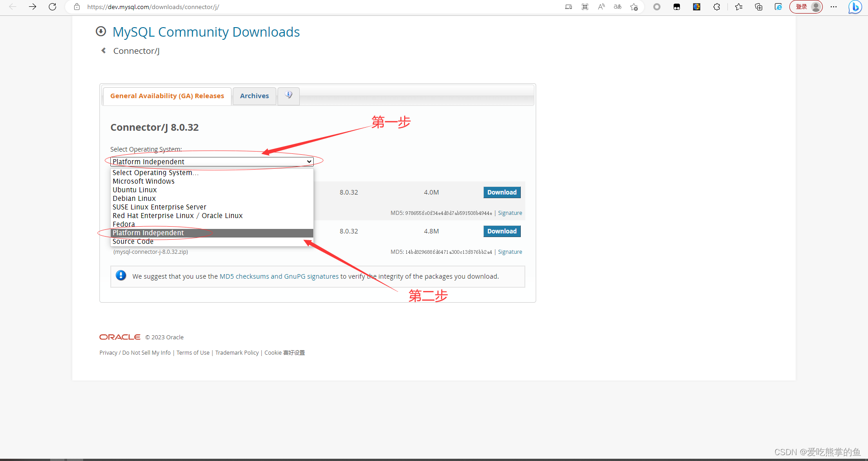The height and width of the screenshot is (461, 868).
Task: Open the information icon tab
Action: pos(288,95)
